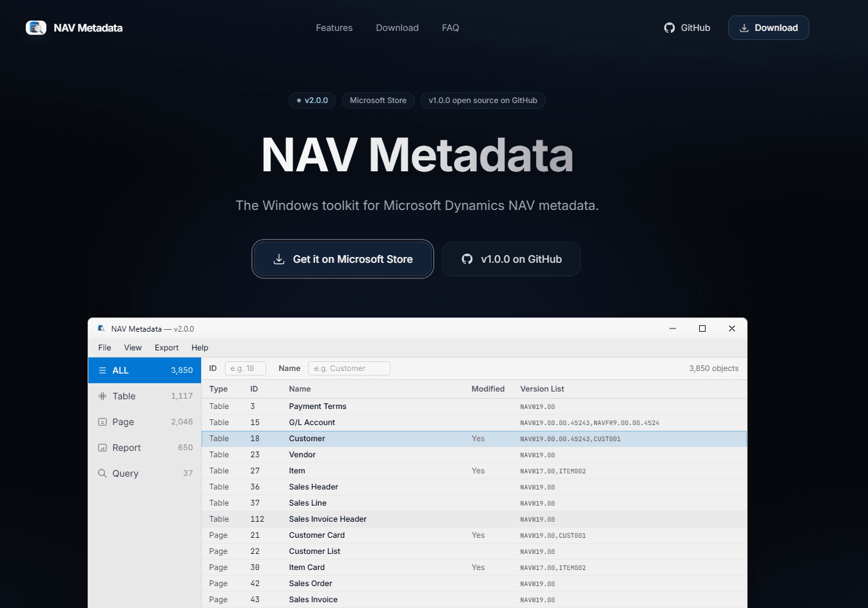This screenshot has width=868, height=608.
Task: Open the GitHub link in header
Action: pos(687,28)
